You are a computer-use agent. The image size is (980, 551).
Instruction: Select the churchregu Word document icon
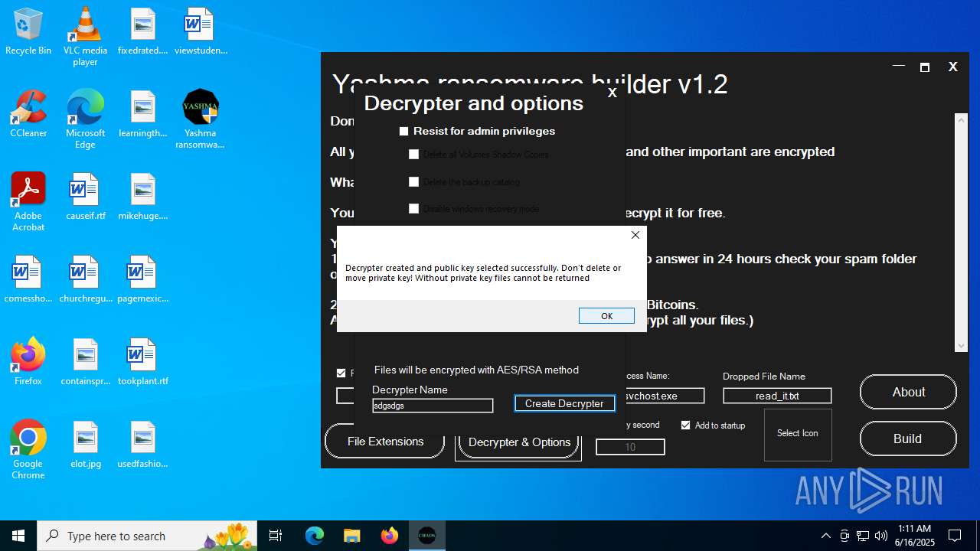pyautogui.click(x=85, y=279)
